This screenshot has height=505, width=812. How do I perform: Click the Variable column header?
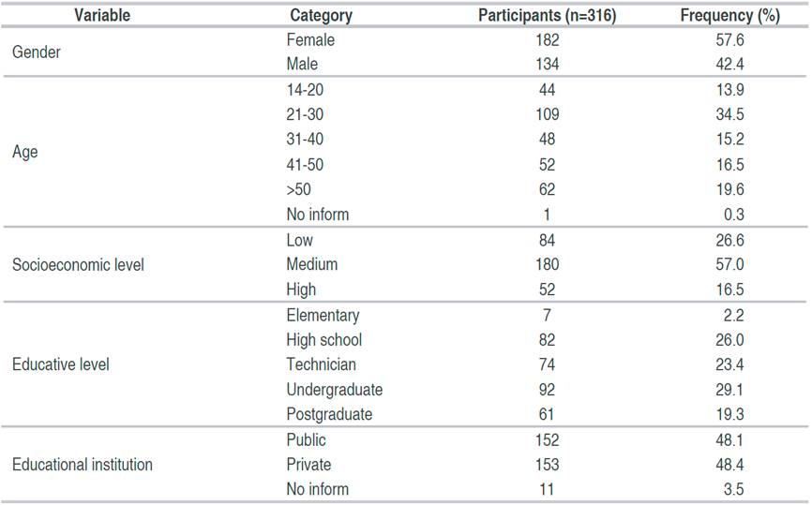(102, 15)
